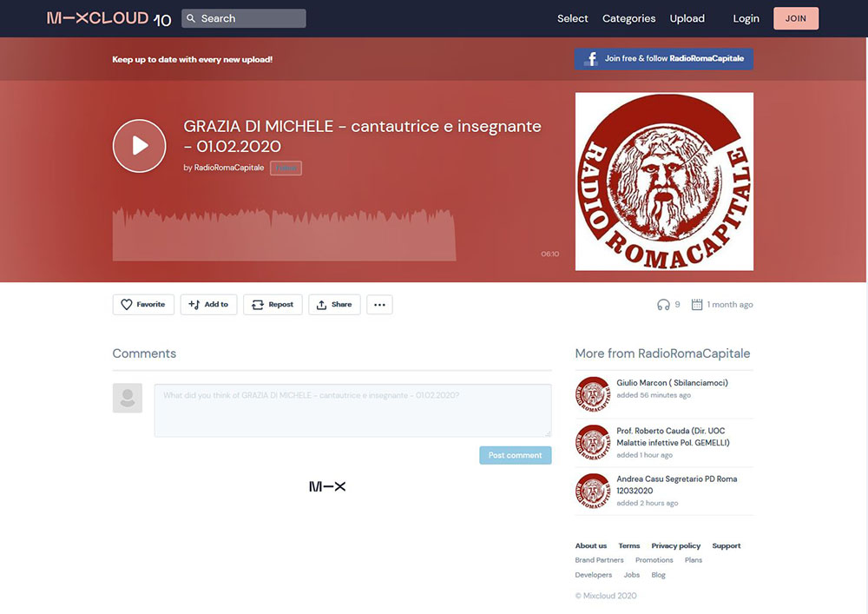This screenshot has height=614, width=868.
Task: Submit with the Post comment button
Action: click(x=516, y=455)
